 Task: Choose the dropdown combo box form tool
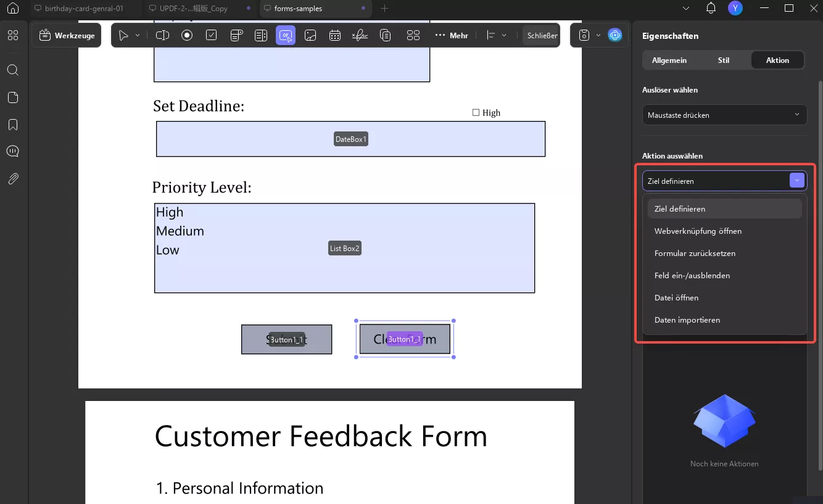pyautogui.click(x=236, y=35)
